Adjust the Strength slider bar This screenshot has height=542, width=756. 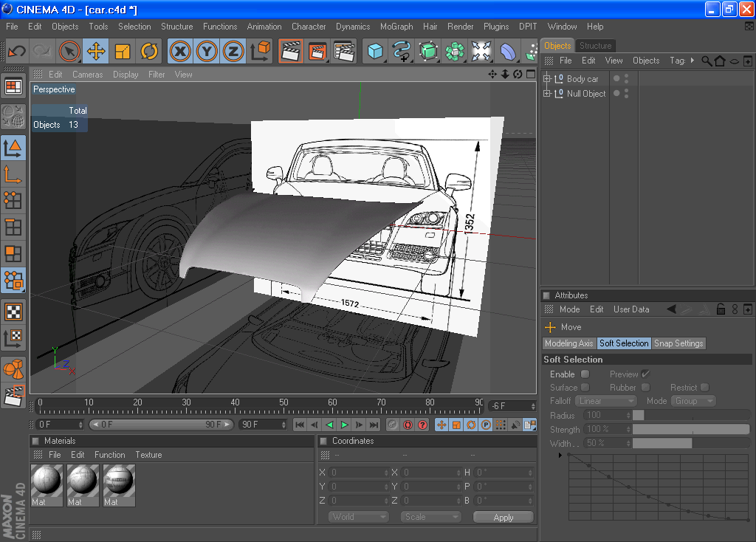[691, 429]
